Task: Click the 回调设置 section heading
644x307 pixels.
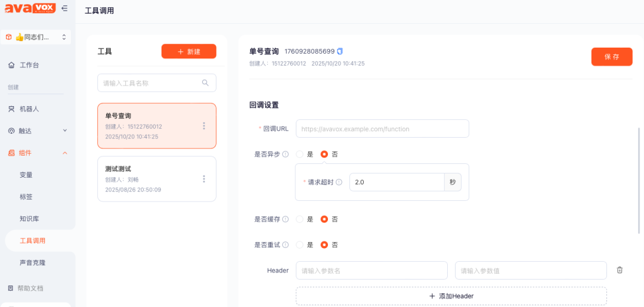Action: click(264, 105)
